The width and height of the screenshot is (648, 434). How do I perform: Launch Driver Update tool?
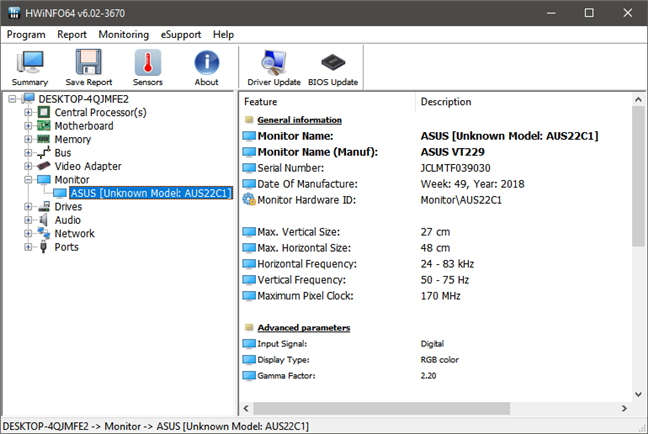(274, 62)
